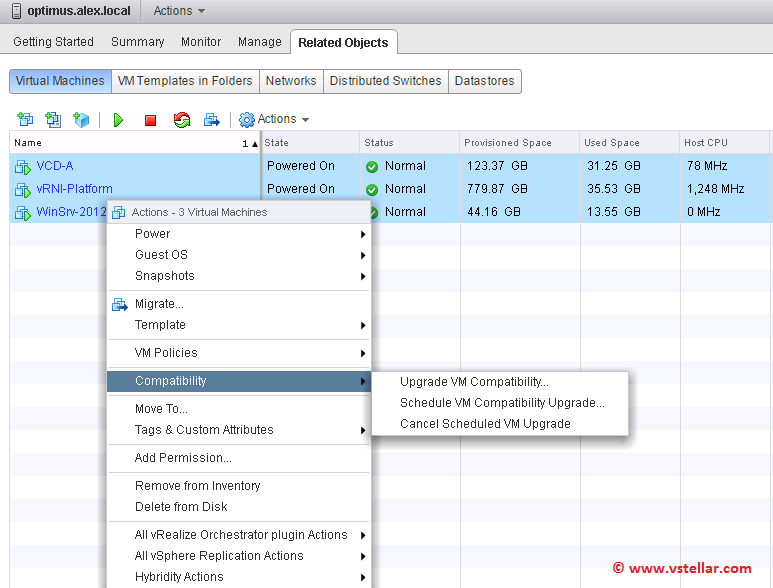The width and height of the screenshot is (773, 588).
Task: Select Upgrade VM Compatibility option
Action: (x=474, y=382)
